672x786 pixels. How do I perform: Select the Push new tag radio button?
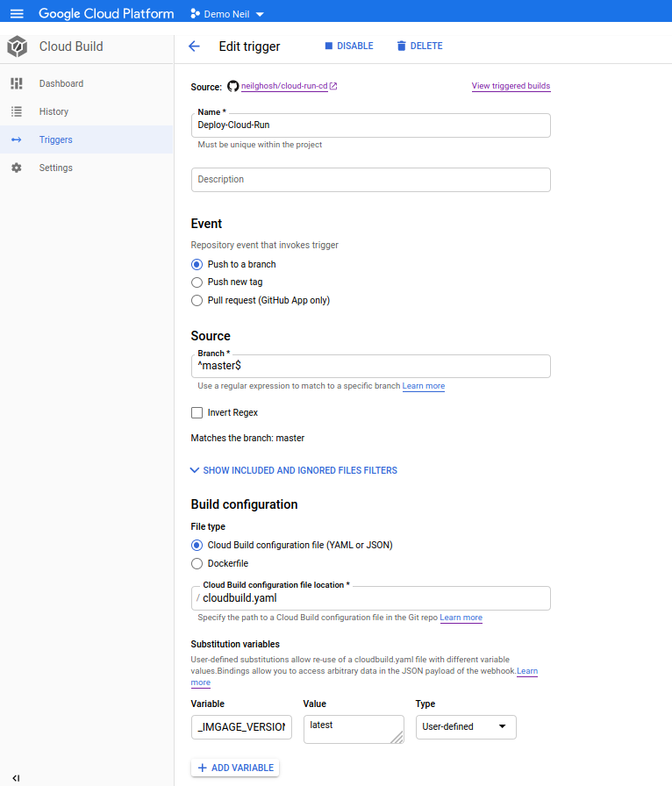point(197,282)
